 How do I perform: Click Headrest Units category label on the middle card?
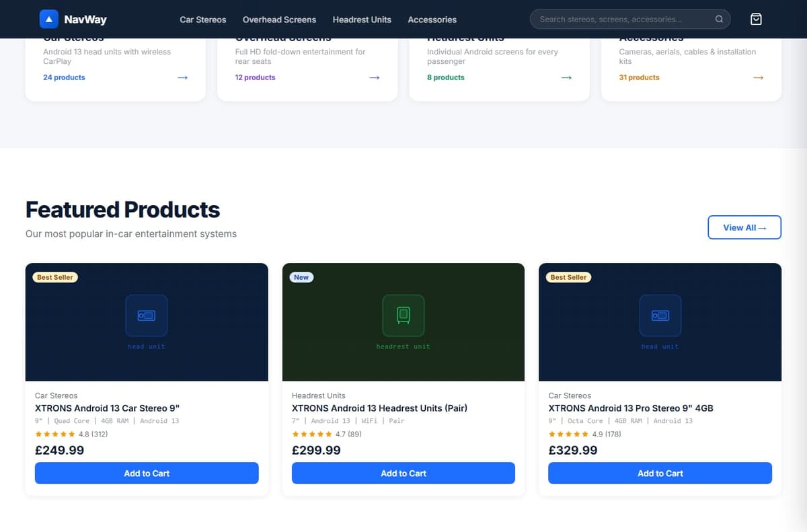click(x=319, y=395)
